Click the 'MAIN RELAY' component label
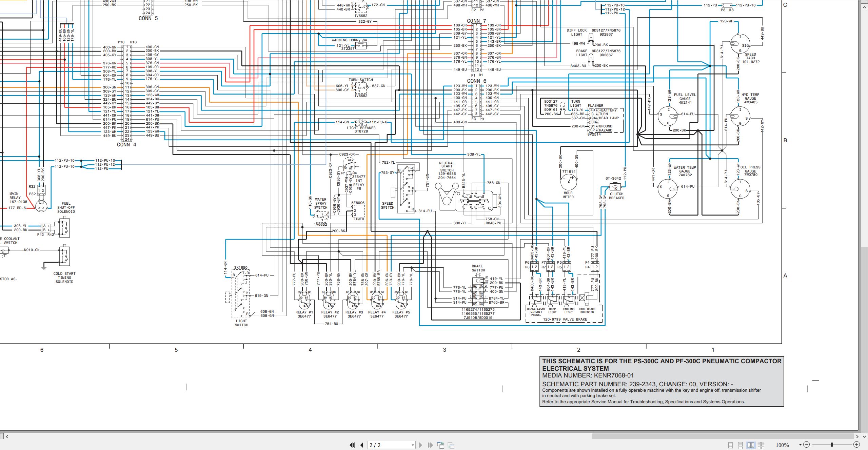The image size is (868, 450). 15,196
